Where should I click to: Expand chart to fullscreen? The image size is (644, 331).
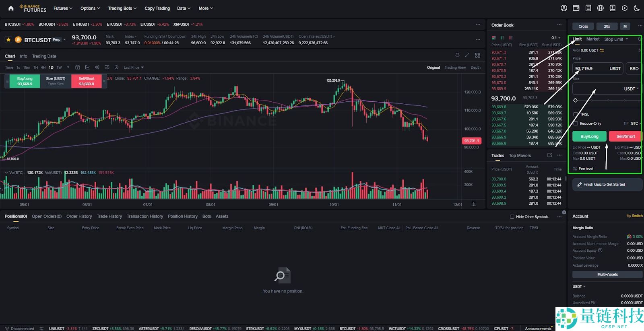pyautogui.click(x=467, y=55)
